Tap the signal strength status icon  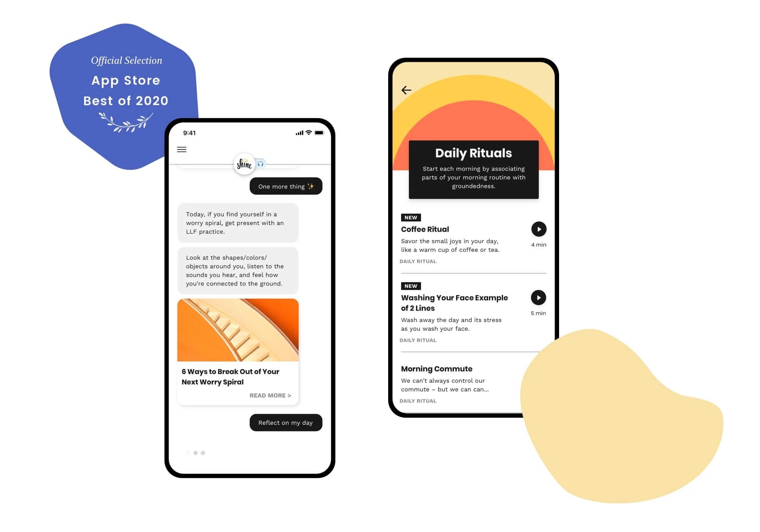coord(293,132)
